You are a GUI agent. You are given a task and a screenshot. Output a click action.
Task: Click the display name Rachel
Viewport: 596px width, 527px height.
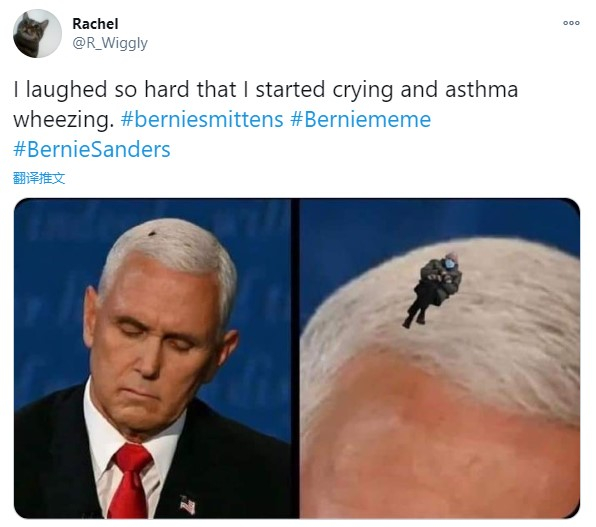[x=95, y=24]
